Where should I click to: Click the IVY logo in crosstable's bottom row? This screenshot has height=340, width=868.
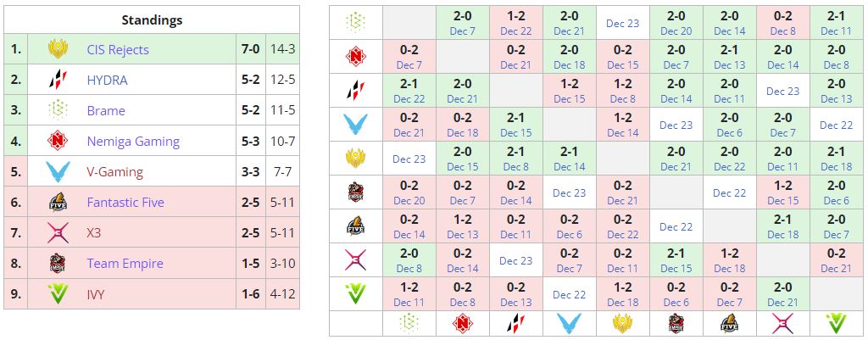pos(836,323)
